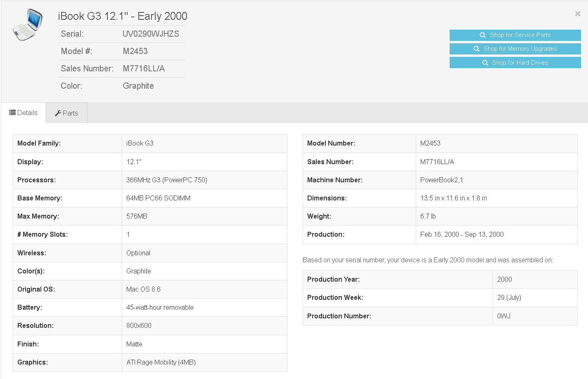Click Dimensions value 13.5 in x 11.6 in x 1.8 in
This screenshot has height=379, width=588.
tap(453, 198)
